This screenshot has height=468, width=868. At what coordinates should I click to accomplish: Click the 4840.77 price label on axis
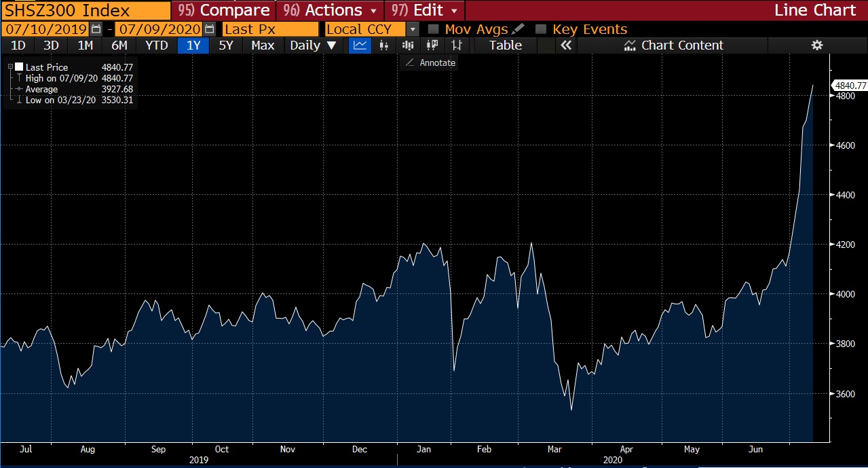point(850,85)
